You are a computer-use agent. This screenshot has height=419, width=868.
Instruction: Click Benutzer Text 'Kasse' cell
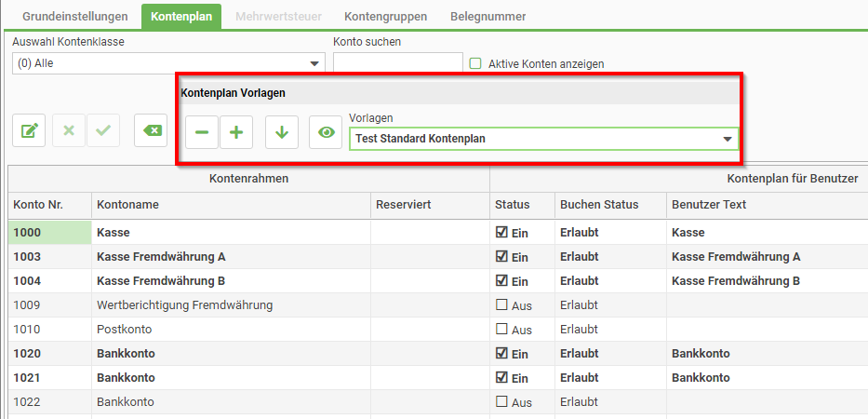coord(768,232)
